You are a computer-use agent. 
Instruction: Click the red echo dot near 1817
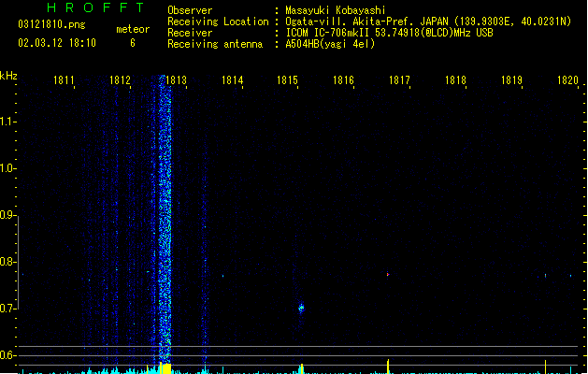click(x=388, y=275)
